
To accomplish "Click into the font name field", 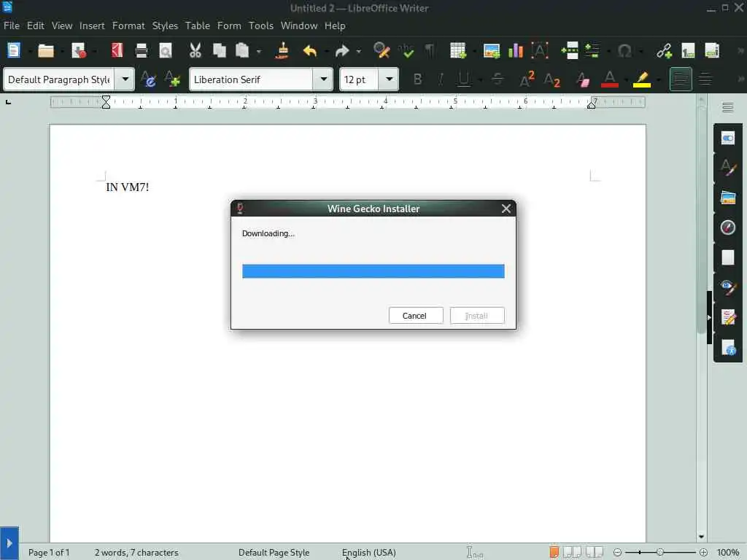I will (x=251, y=79).
